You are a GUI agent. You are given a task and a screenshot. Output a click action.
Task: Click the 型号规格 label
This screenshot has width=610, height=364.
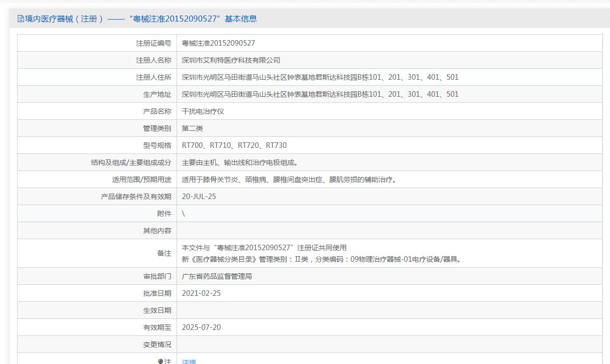click(x=157, y=145)
